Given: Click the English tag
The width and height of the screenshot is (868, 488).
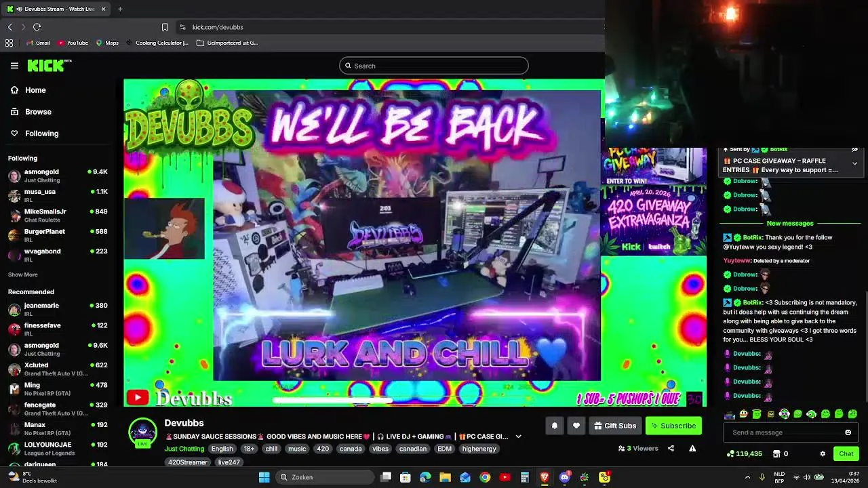Looking at the screenshot, I should (x=222, y=449).
